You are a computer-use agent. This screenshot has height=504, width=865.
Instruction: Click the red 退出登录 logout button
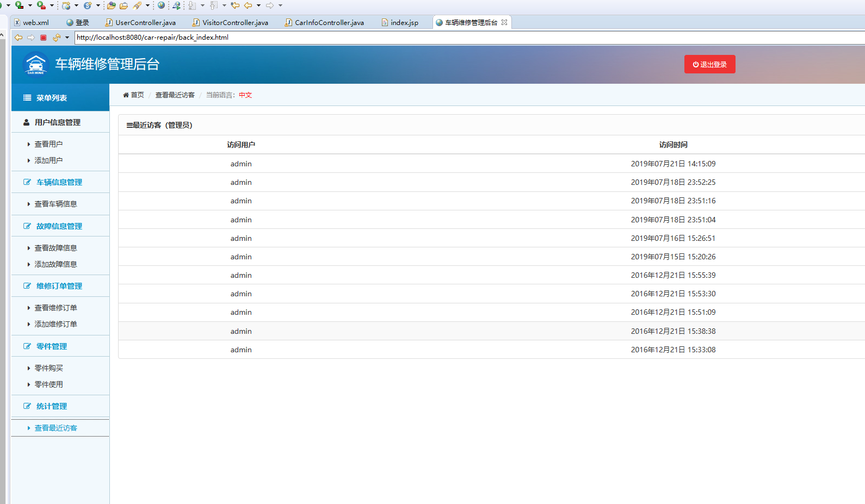pos(709,64)
